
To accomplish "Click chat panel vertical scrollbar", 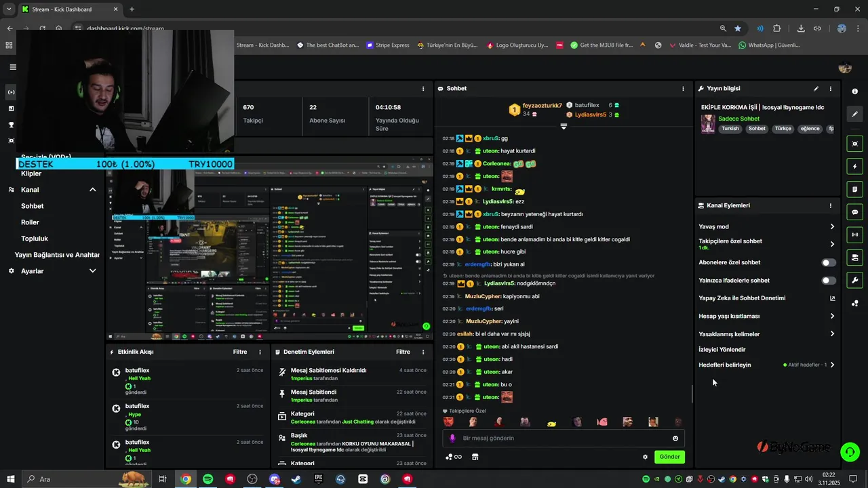I will pos(692,394).
